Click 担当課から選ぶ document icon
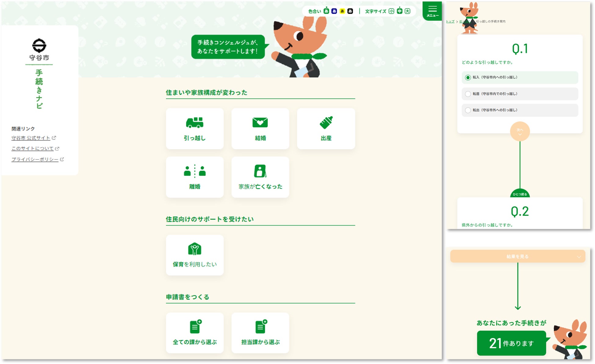Viewport: 595px width, 364px height. point(260,327)
